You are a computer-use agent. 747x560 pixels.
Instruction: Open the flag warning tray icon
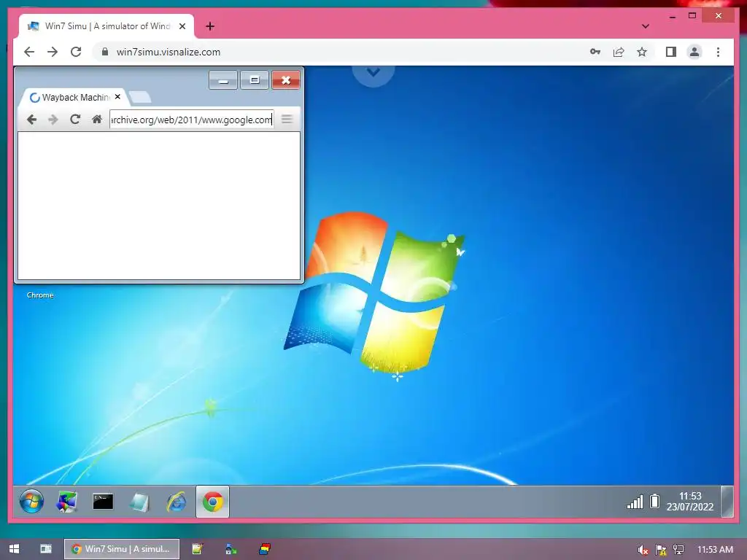point(661,550)
